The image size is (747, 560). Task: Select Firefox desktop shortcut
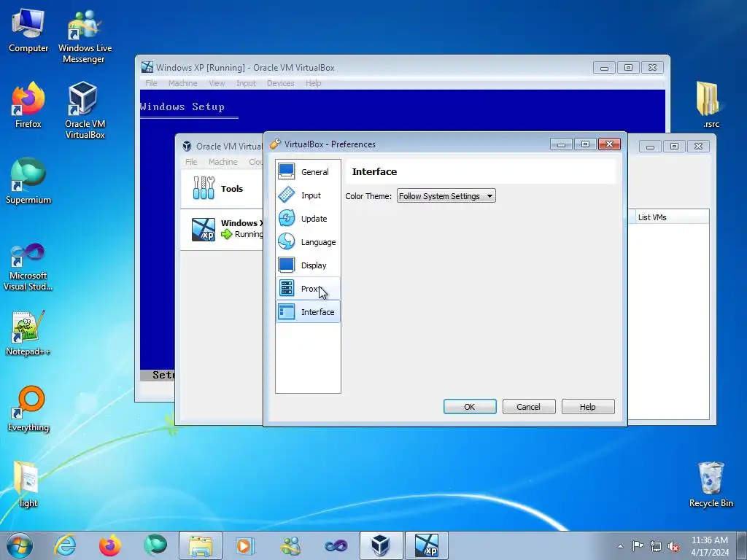click(x=28, y=105)
